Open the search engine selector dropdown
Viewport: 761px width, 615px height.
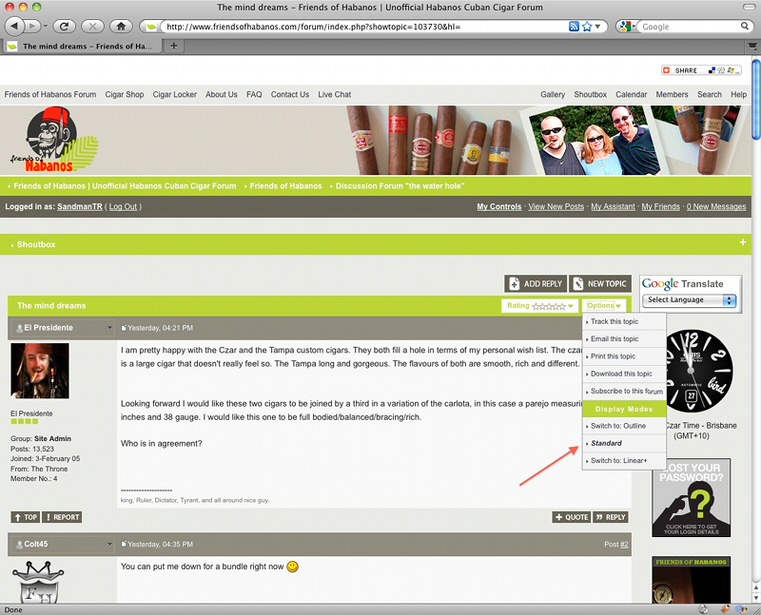(x=627, y=26)
